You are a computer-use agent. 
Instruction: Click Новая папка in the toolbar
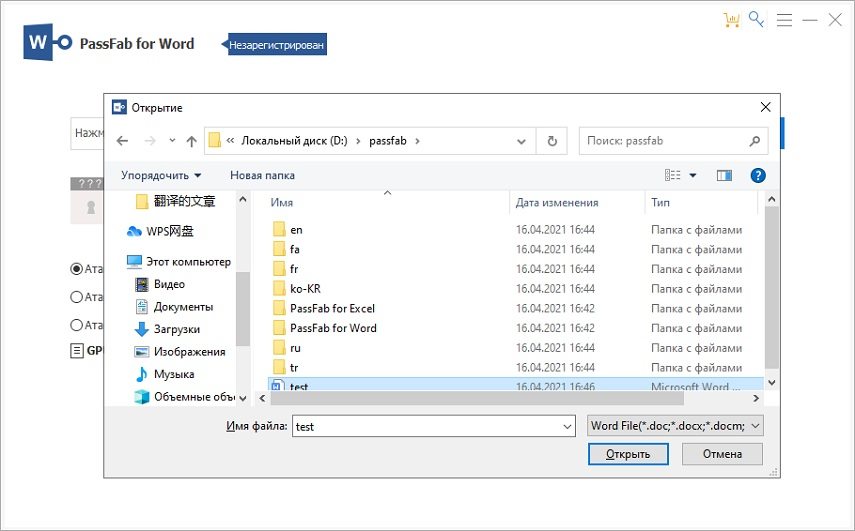(262, 175)
